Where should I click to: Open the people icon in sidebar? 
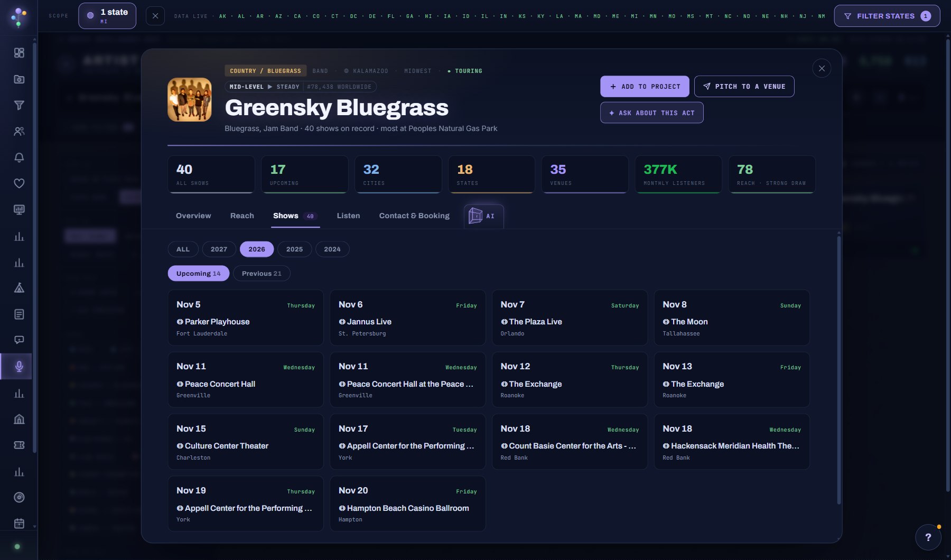[19, 132]
